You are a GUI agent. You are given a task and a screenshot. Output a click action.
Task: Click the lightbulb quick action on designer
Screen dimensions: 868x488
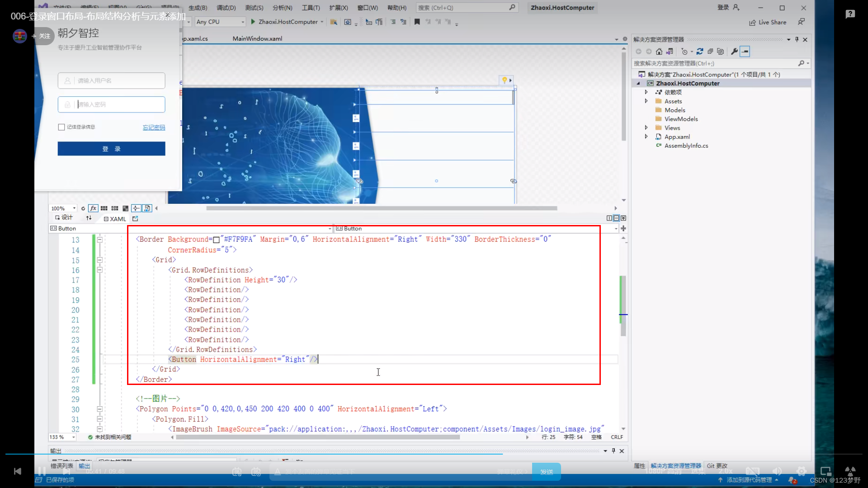tap(505, 80)
